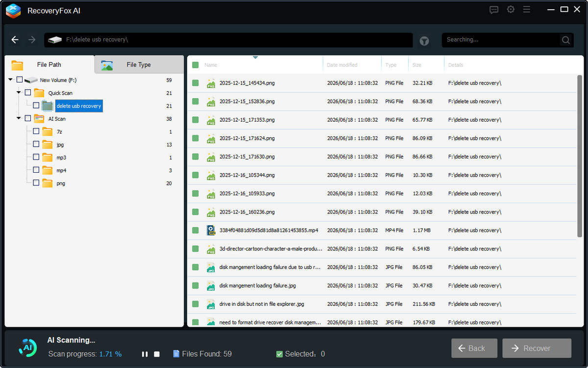The width and height of the screenshot is (588, 368).
Task: Click the Back button
Action: pyautogui.click(x=474, y=348)
